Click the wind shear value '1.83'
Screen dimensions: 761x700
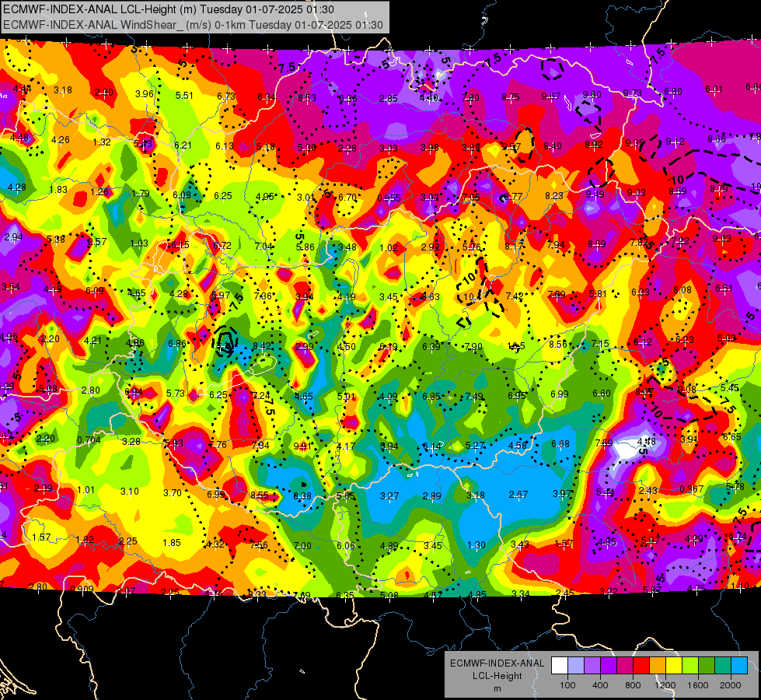pos(58,190)
